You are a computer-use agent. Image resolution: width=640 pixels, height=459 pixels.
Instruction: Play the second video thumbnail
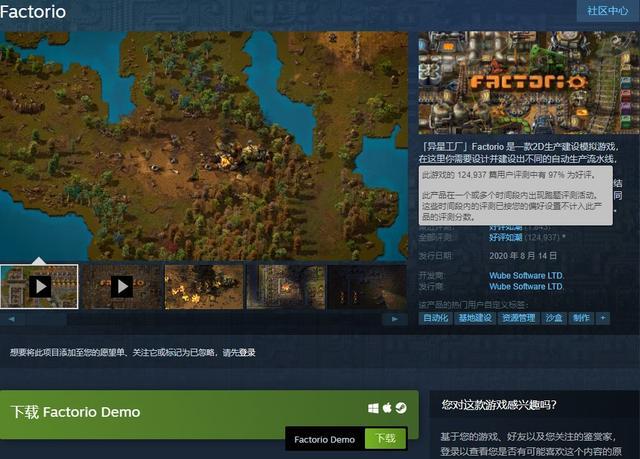(x=121, y=287)
